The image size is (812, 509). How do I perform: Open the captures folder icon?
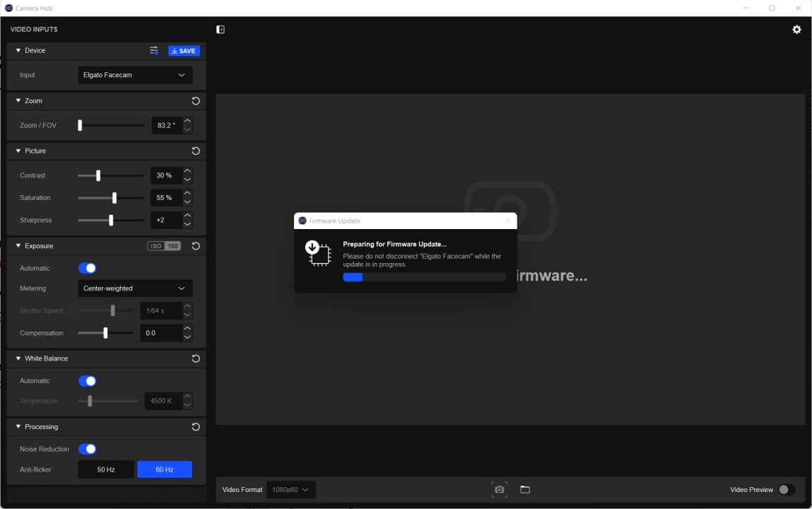(525, 489)
